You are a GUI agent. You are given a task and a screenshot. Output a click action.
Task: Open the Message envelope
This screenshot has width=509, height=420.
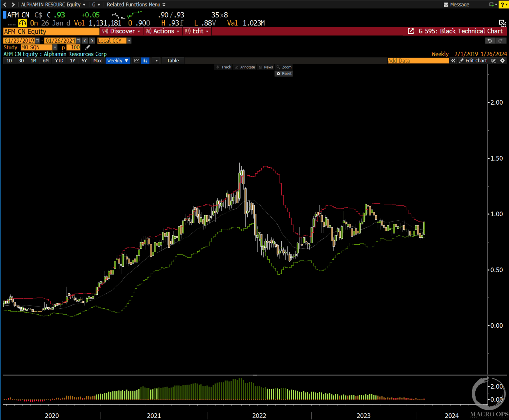pyautogui.click(x=456, y=5)
